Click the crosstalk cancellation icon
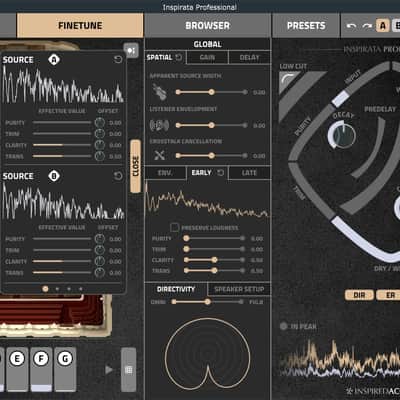This screenshot has height=400, width=400. coord(160,155)
